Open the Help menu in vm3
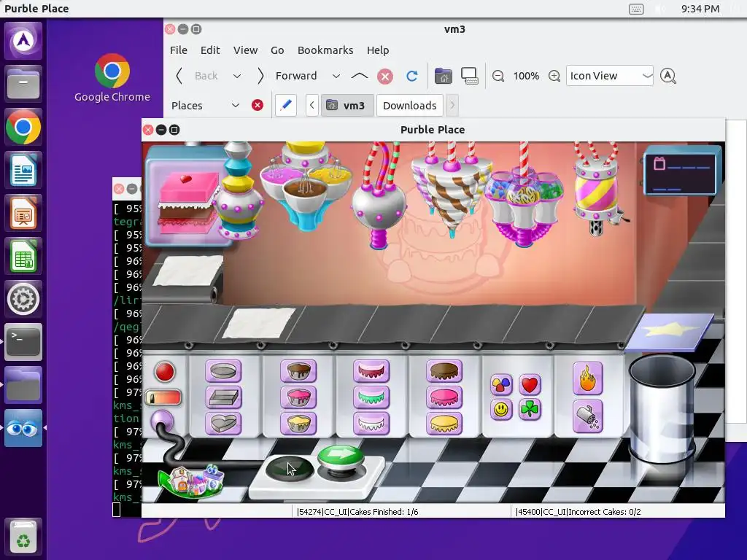 (378, 50)
